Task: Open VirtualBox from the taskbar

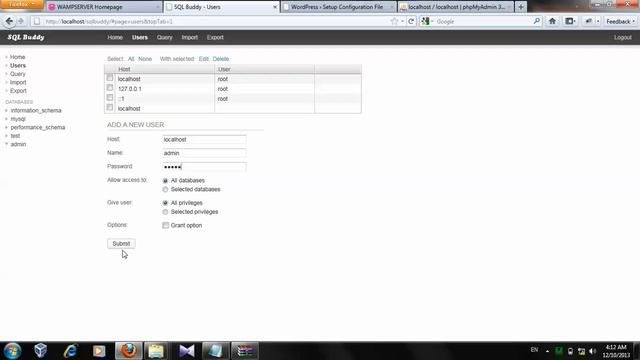Action: [40, 351]
